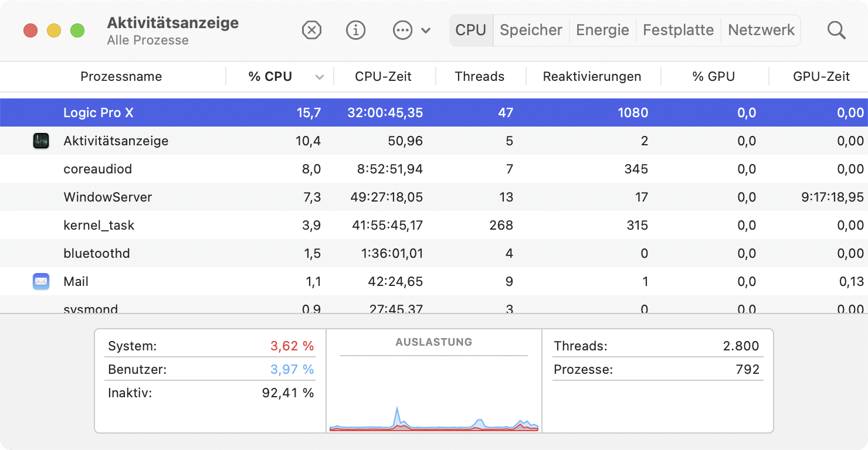The image size is (868, 450).
Task: Click the process info (i) icon
Action: tap(356, 30)
